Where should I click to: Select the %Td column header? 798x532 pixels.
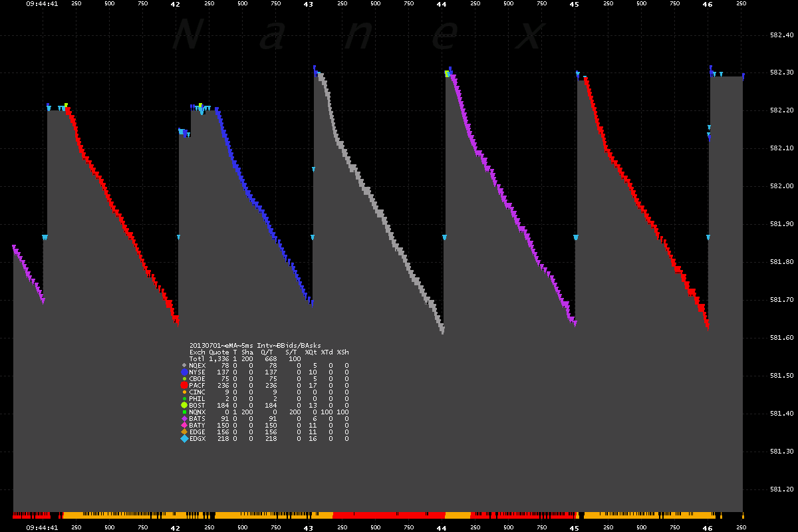click(327, 352)
